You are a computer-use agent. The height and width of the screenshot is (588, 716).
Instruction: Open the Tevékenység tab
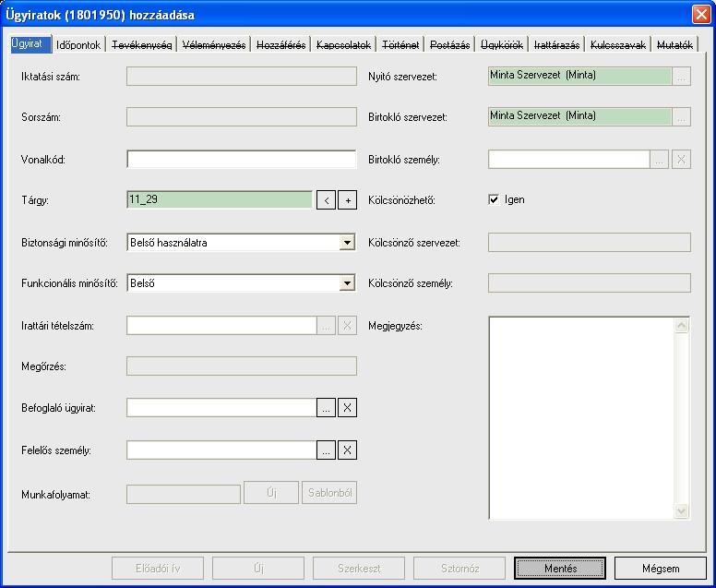point(142,45)
